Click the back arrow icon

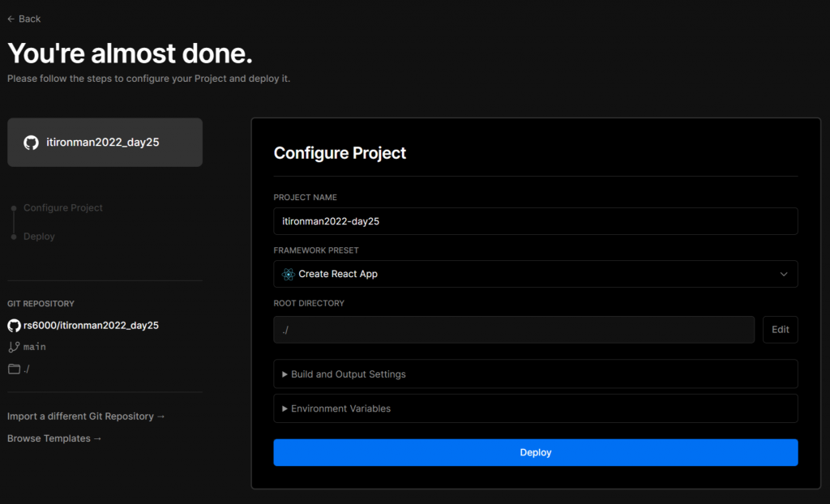tap(11, 19)
